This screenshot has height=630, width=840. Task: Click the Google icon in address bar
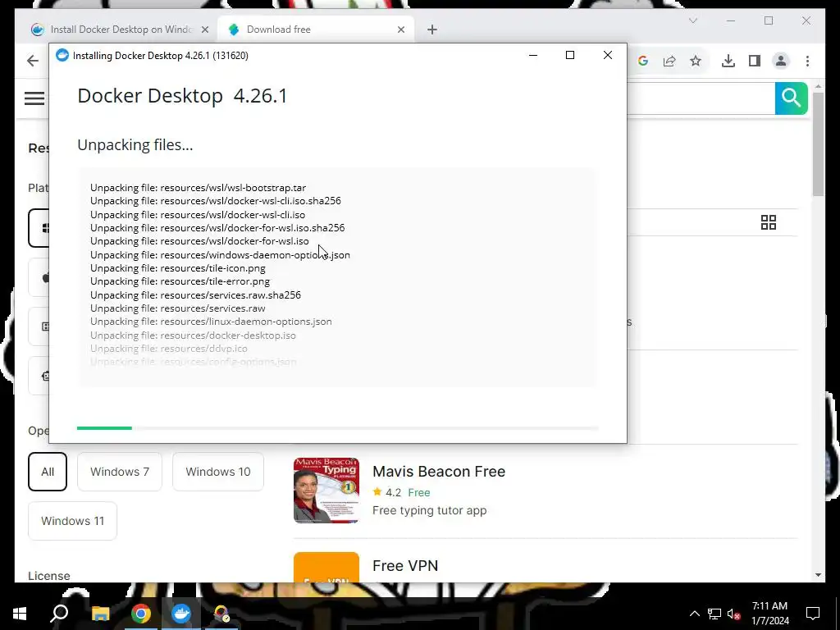[x=643, y=61]
